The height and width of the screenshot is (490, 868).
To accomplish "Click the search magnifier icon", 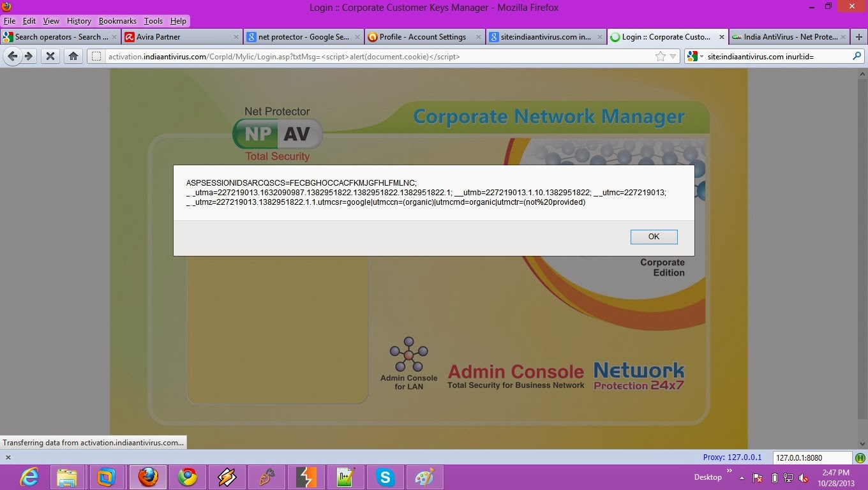I will [x=857, y=56].
